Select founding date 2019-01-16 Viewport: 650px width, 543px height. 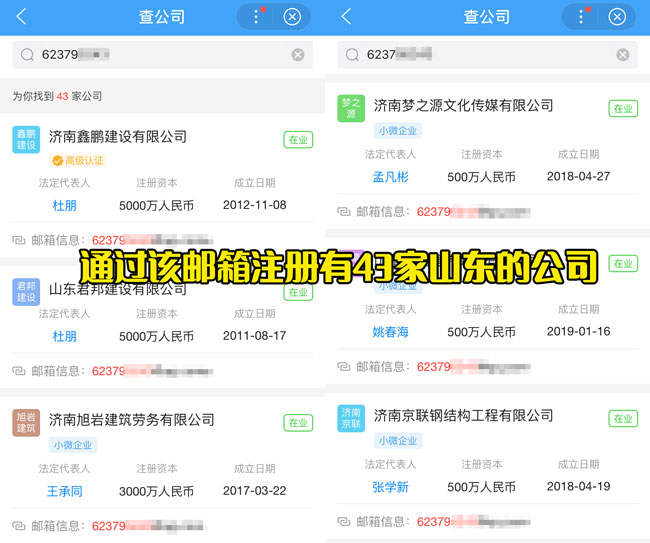578,331
